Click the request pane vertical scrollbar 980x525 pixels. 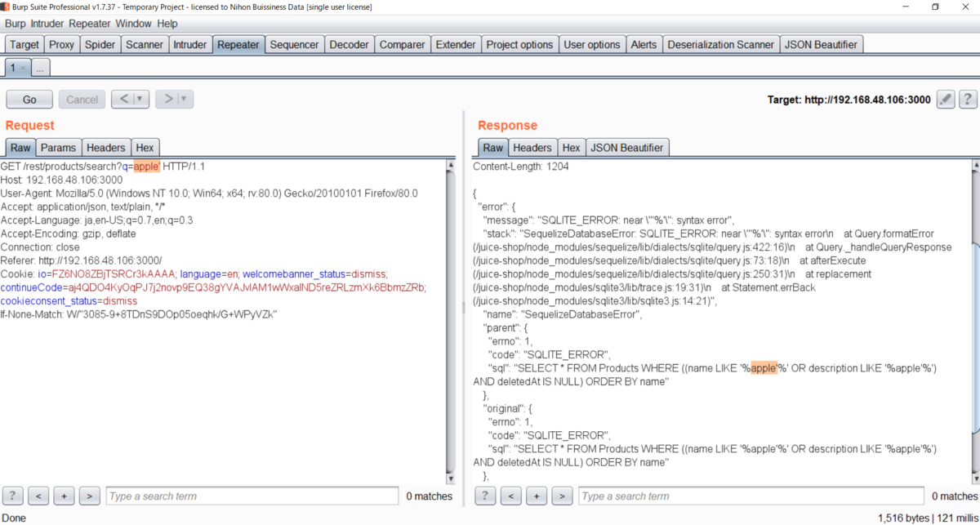coord(450,321)
